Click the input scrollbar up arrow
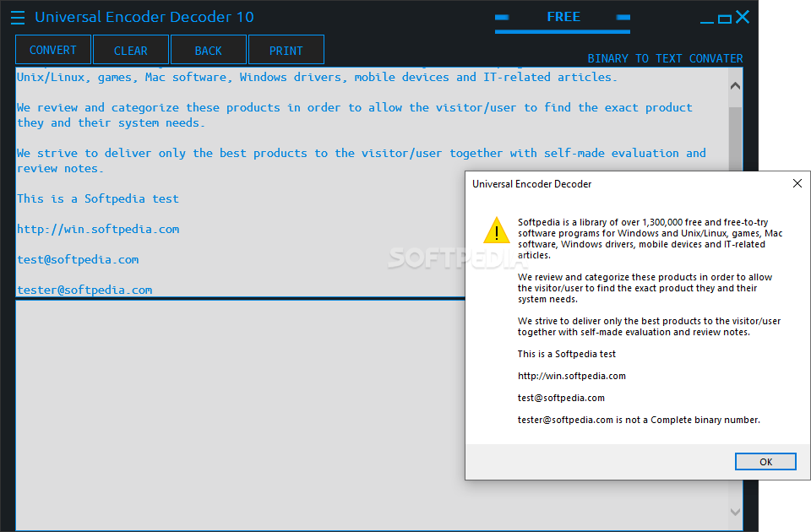 pos(735,86)
